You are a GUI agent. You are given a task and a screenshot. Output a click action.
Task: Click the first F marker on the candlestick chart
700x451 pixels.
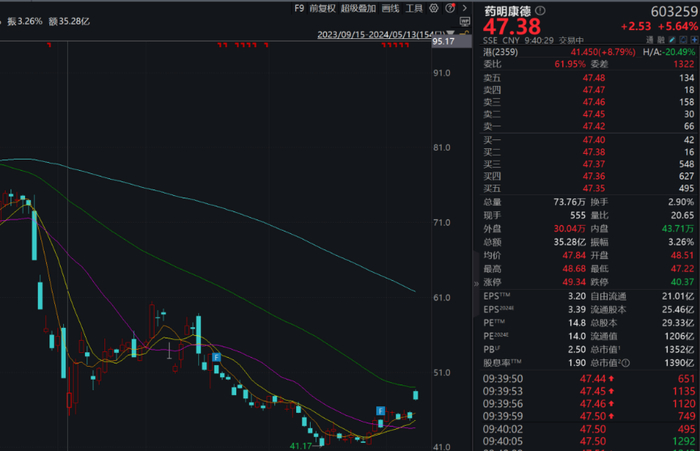(216, 357)
